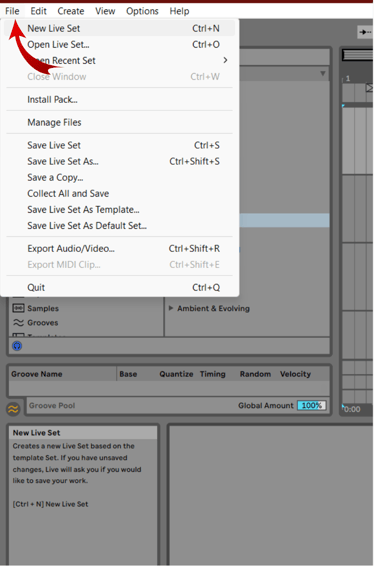The image size is (375, 566).
Task: Click the Groove Pool label
Action: click(52, 405)
